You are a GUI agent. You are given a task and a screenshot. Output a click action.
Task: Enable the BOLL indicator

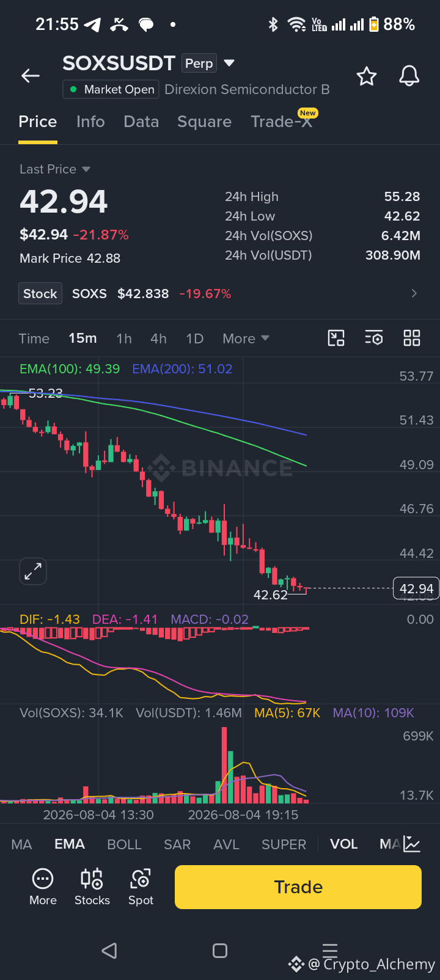(124, 844)
